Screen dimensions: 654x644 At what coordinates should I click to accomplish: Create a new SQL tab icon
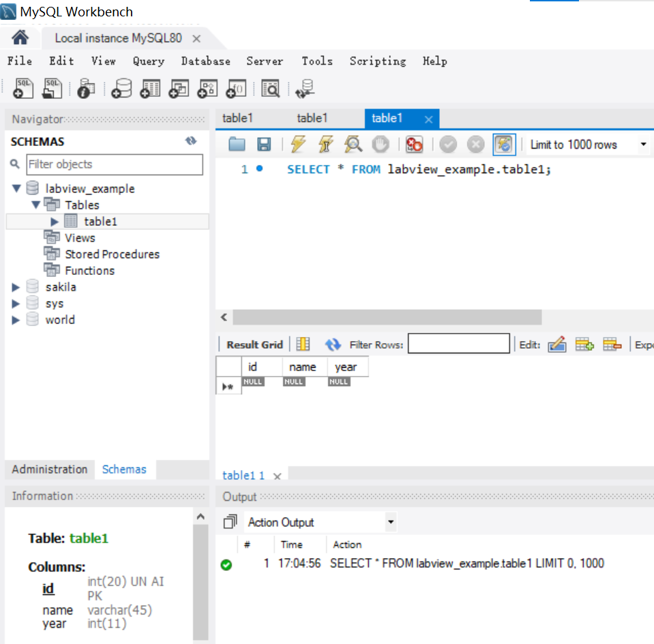23,89
